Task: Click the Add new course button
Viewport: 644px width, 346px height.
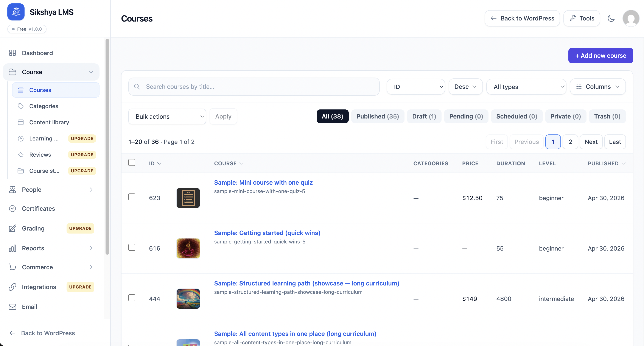Action: tap(600, 56)
